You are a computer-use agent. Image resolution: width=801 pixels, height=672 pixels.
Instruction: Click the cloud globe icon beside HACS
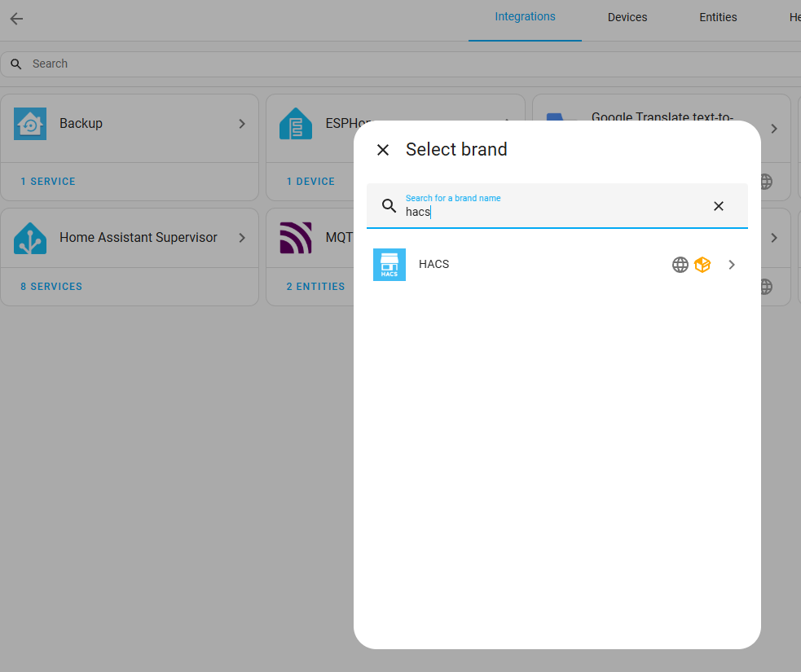click(680, 265)
